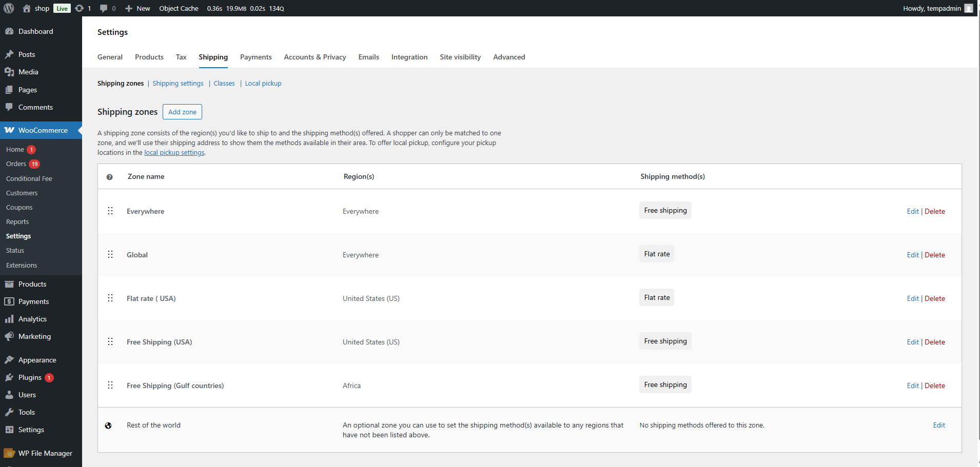Edit the Free Shipping (Gulf countries) zone
Image resolution: width=980 pixels, height=467 pixels.
[x=913, y=385]
